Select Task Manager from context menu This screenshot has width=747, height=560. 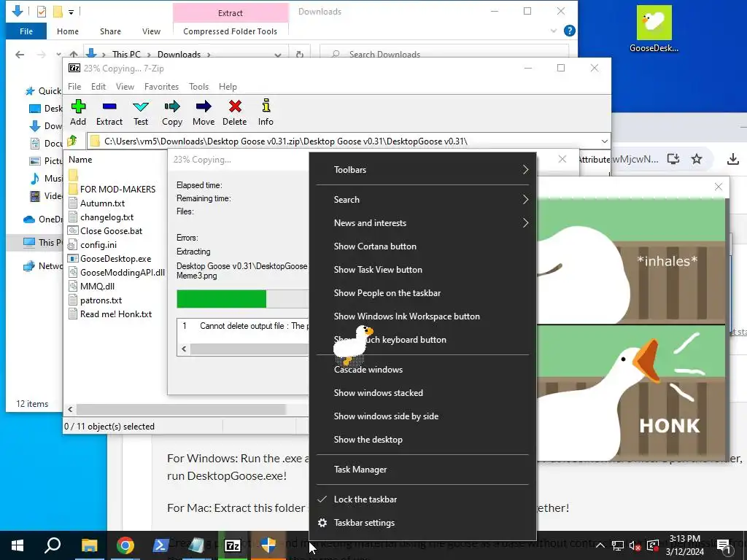422,470
